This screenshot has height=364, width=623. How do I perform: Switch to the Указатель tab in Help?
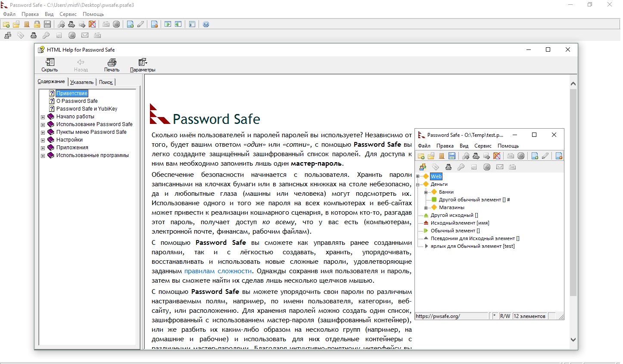click(82, 82)
